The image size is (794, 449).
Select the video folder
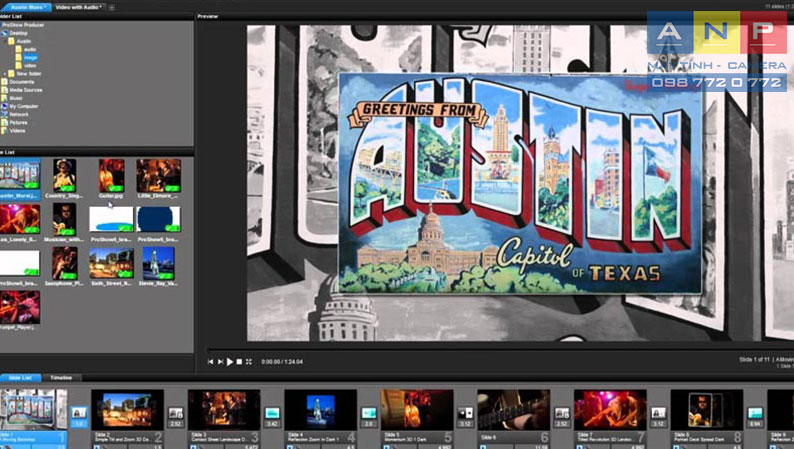[x=26, y=66]
